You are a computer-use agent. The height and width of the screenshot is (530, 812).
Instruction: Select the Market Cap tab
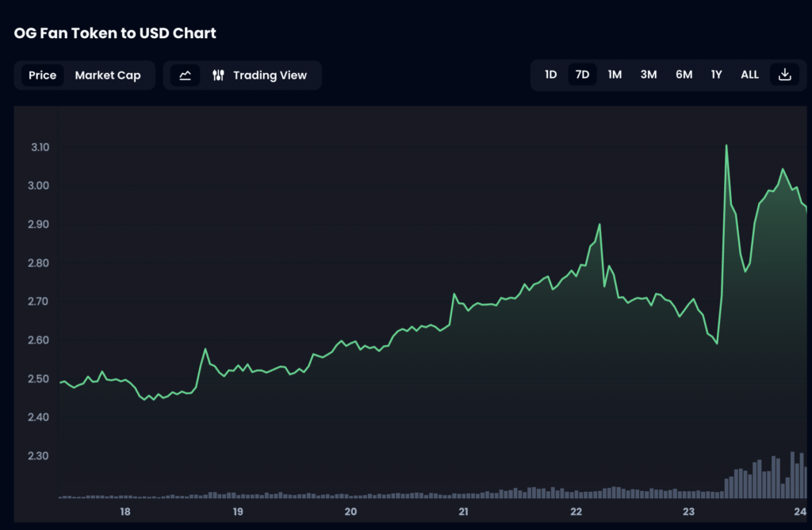108,75
